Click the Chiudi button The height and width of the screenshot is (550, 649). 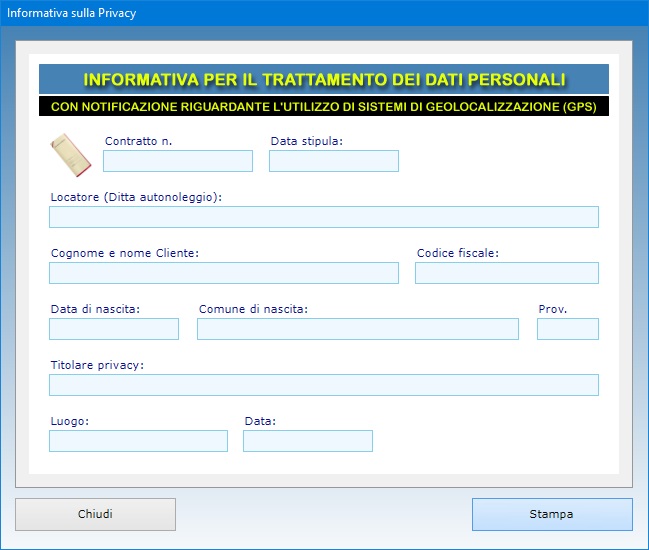pyautogui.click(x=95, y=514)
